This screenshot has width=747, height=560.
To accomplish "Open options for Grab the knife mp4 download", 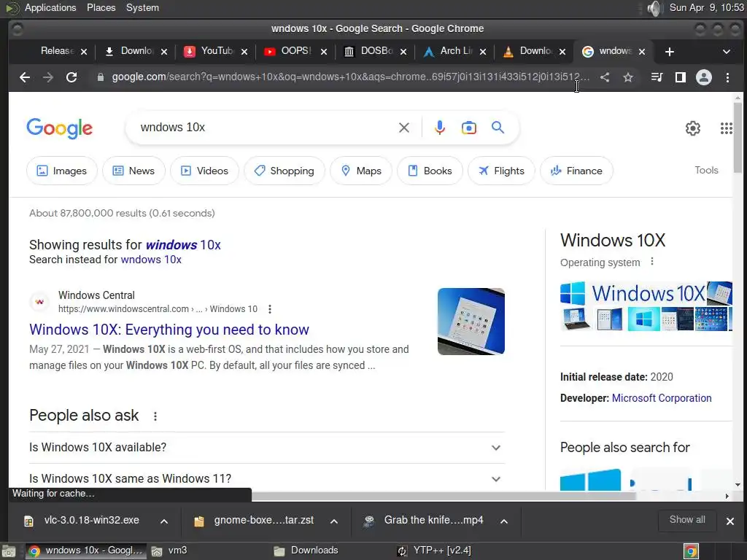I will coord(503,521).
